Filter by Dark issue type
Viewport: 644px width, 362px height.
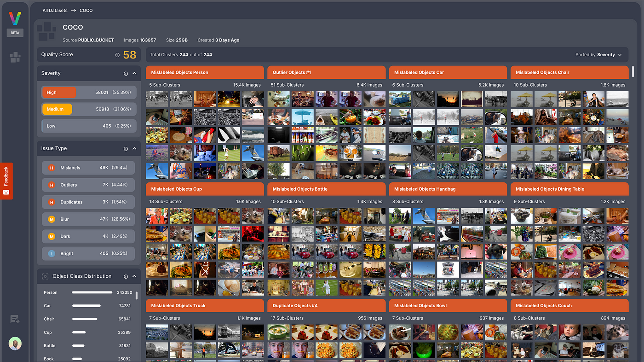coord(88,236)
